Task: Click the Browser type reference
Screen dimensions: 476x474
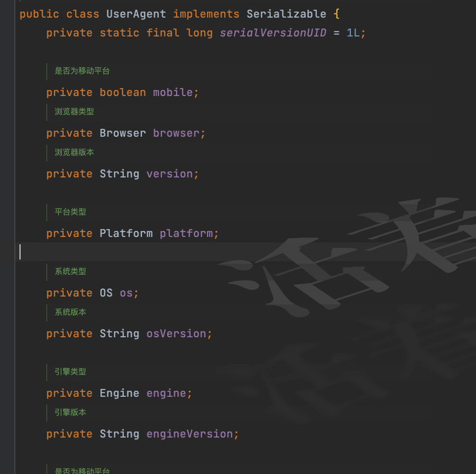Action: (x=123, y=133)
